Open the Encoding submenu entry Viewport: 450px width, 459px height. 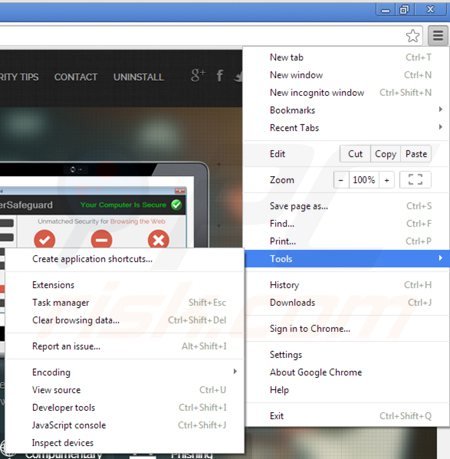[x=125, y=372]
